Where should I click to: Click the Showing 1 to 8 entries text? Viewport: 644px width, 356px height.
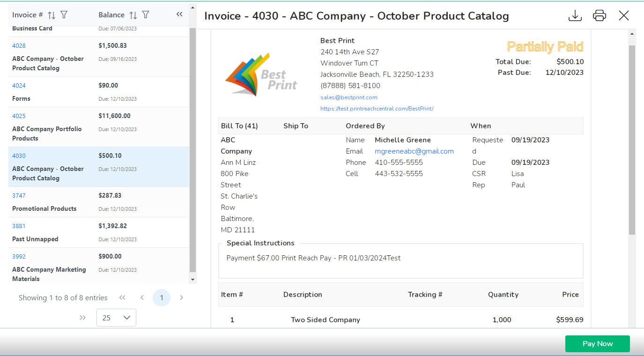[x=63, y=298]
